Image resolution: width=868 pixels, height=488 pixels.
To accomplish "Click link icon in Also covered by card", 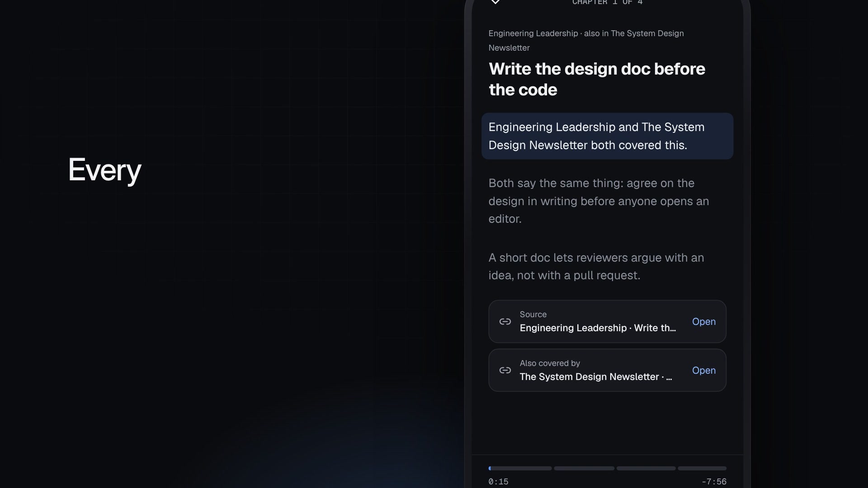I will tap(505, 370).
